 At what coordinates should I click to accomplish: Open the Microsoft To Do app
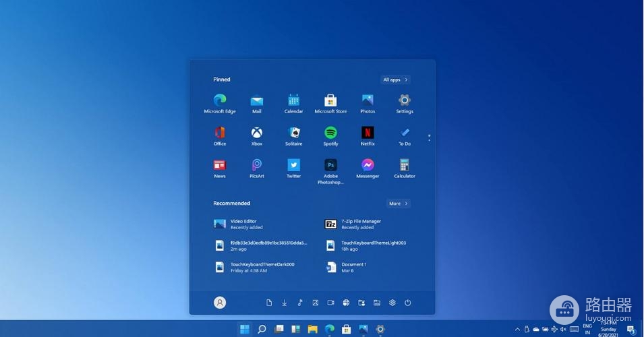(405, 133)
